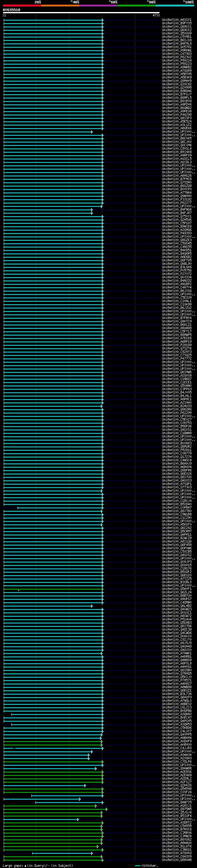The width and height of the screenshot is (197, 868).
Task: Choose hit UniRef100_Q9MAV9
Action: coord(177,81)
